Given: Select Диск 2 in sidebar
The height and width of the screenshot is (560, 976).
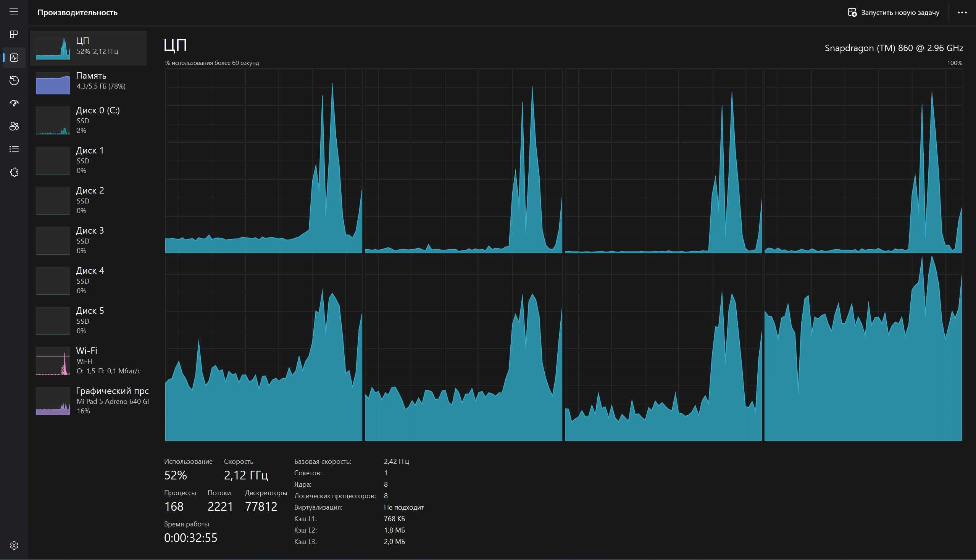Looking at the screenshot, I should point(88,200).
